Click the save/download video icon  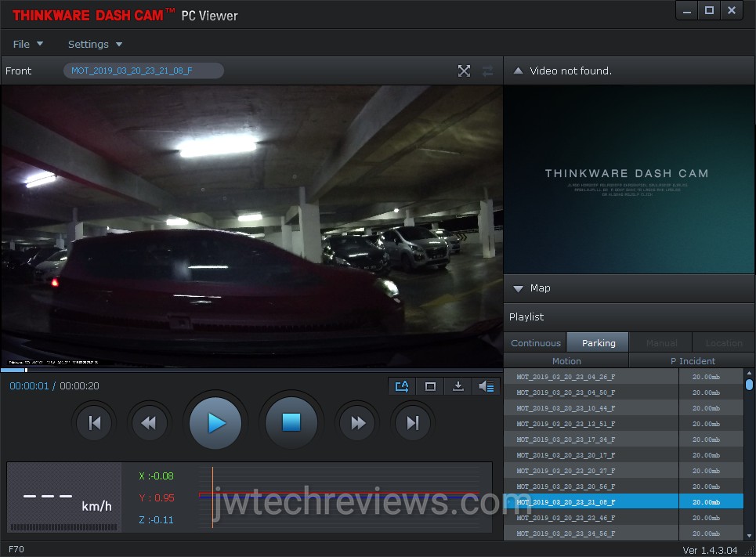pos(458,386)
